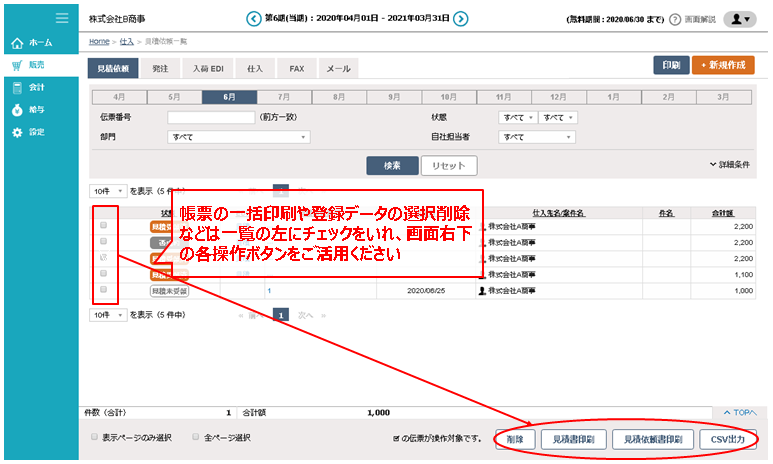773x464 pixels.
Task: Click the 画面解説 help question icon
Action: (x=675, y=19)
